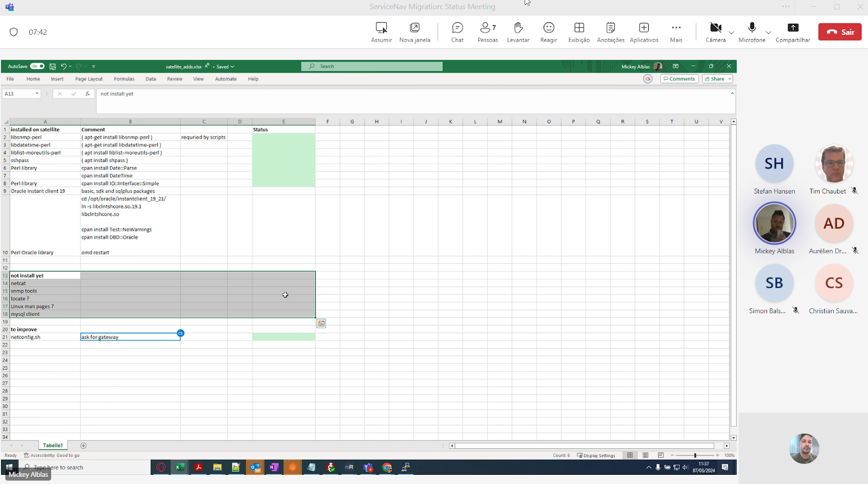
Task: Click CS co-author presence icon
Action: pos(648,79)
